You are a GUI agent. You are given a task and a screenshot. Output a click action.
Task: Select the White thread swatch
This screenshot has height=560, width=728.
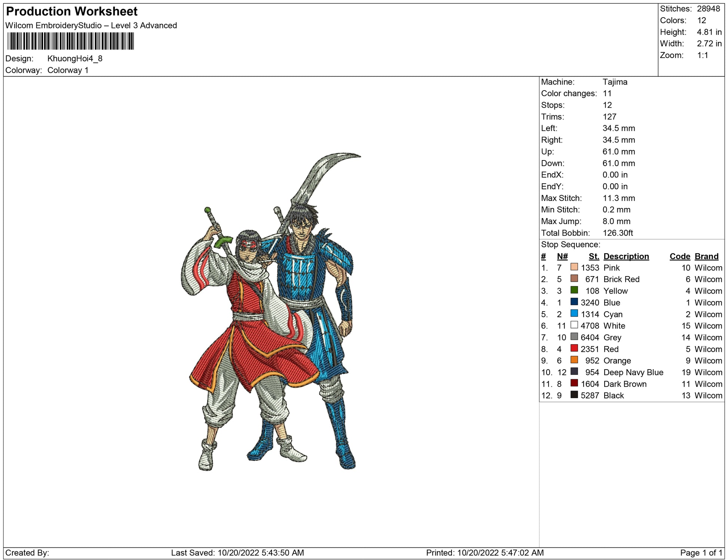tap(574, 325)
